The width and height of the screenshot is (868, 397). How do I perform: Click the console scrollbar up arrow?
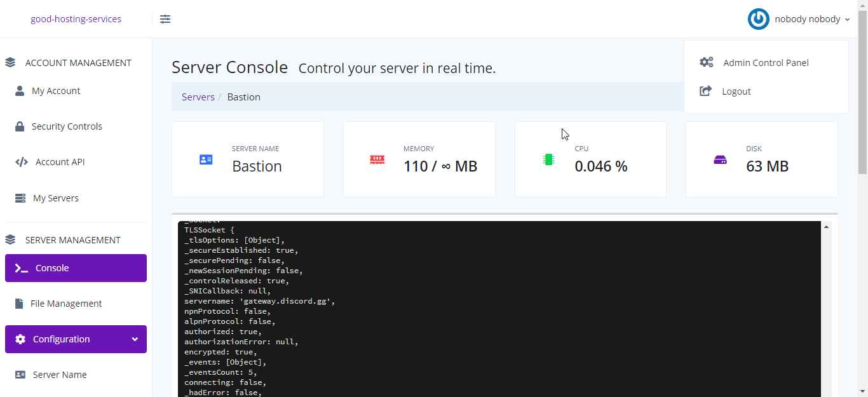[827, 227]
